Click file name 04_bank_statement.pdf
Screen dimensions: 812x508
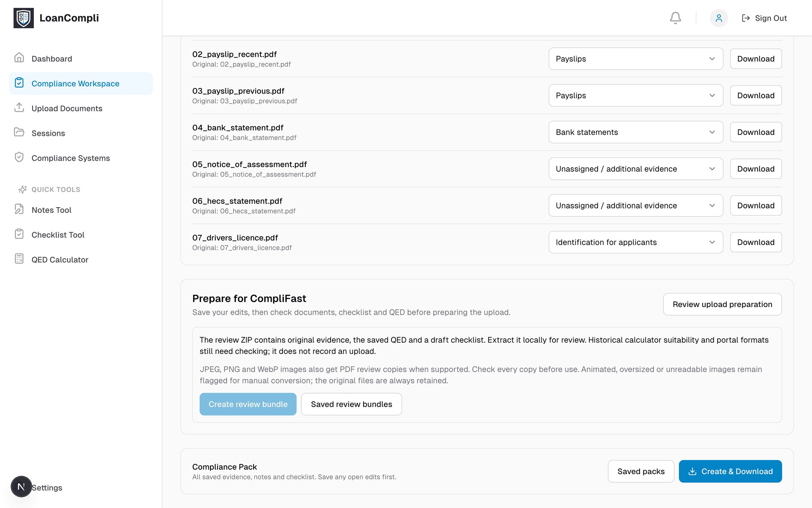238,128
